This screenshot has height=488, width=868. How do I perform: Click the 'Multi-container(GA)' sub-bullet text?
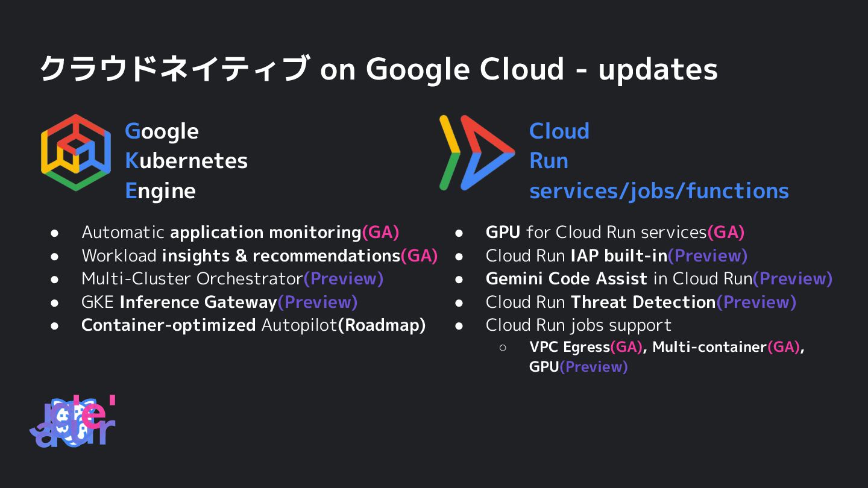coord(726,347)
